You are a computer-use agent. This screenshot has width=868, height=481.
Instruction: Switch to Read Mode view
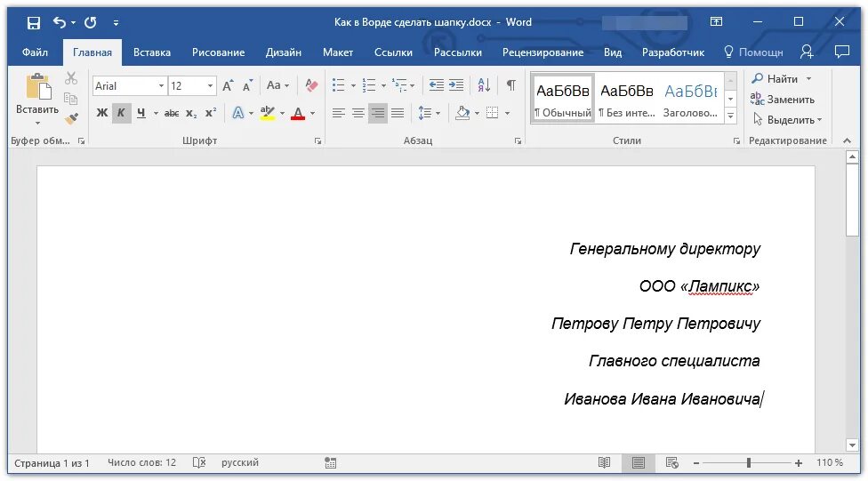605,462
